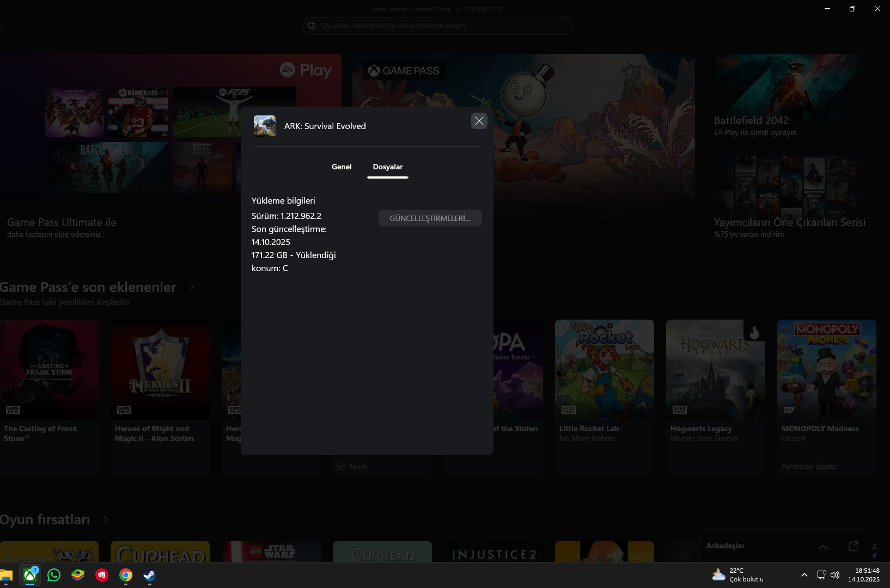The width and height of the screenshot is (890, 588).
Task: Click the 'konum: C' install location text
Action: pos(270,268)
